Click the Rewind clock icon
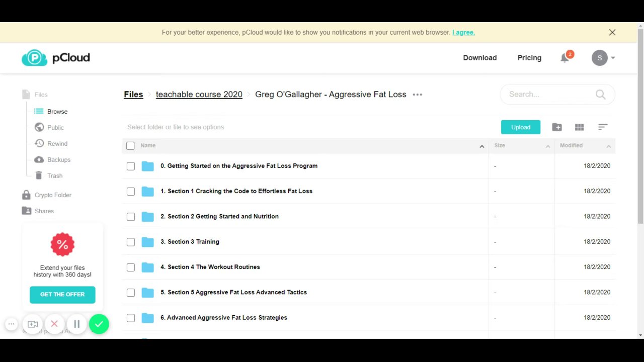The image size is (644, 362). [x=39, y=143]
